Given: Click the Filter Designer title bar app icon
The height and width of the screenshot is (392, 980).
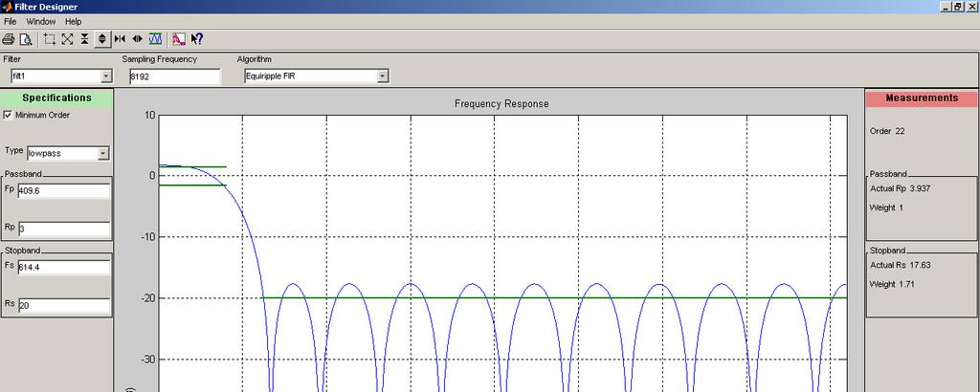Looking at the screenshot, I should click(x=7, y=7).
